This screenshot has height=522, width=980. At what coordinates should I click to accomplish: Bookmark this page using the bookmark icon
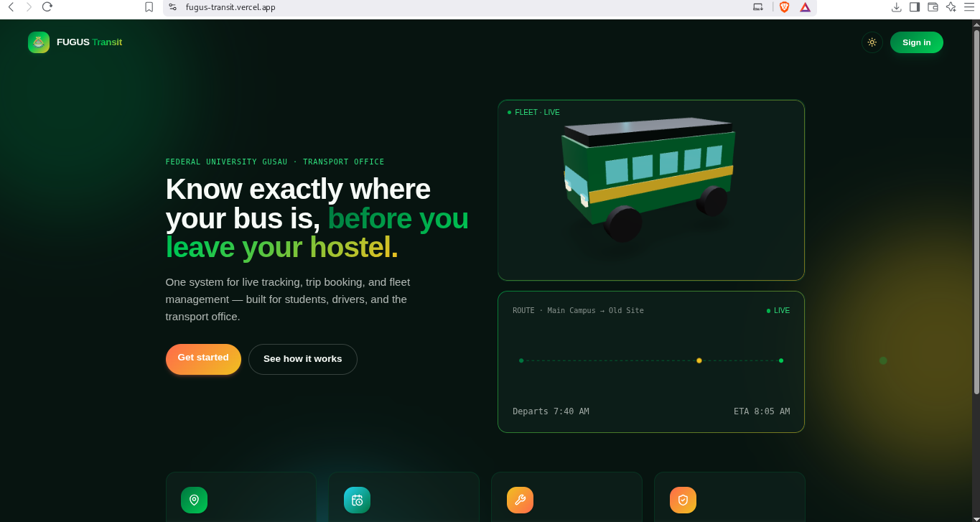pos(149,7)
